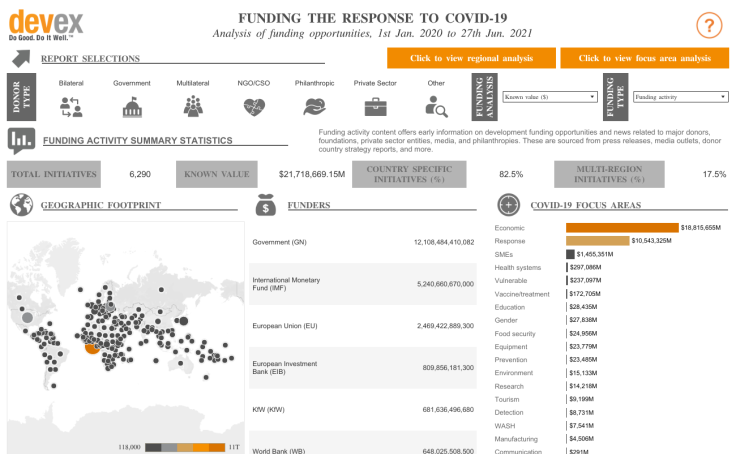The image size is (736, 454).
Task: Click the Environment focus area label
Action: (514, 373)
